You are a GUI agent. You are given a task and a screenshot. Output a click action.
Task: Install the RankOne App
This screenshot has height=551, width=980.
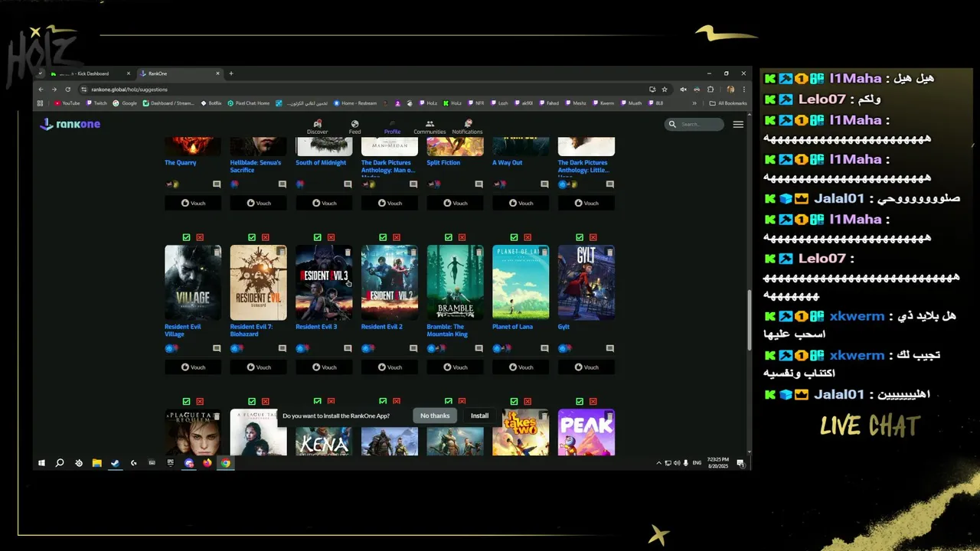point(479,416)
